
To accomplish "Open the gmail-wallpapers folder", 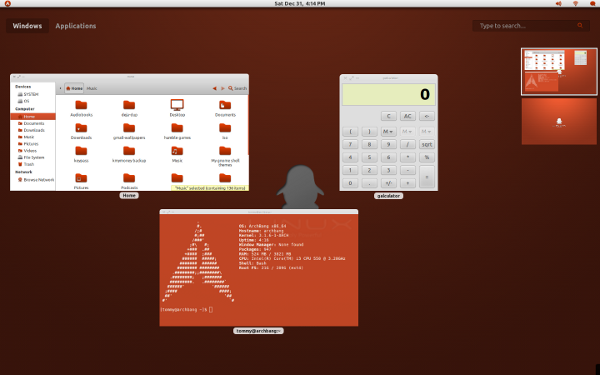I will point(129,128).
